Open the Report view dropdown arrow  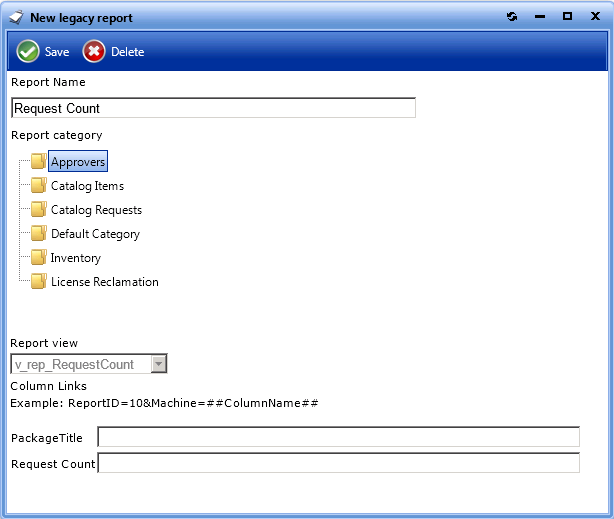159,364
